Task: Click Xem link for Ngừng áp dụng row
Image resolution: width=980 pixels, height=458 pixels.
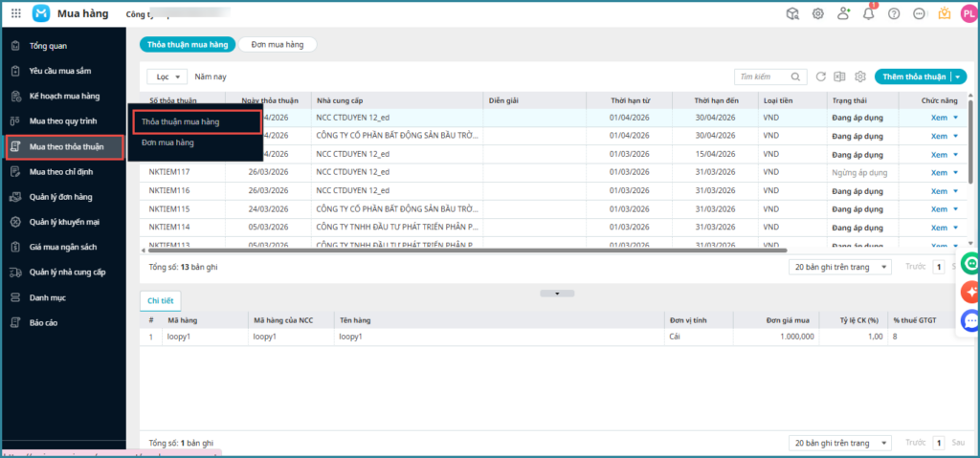Action: click(939, 172)
